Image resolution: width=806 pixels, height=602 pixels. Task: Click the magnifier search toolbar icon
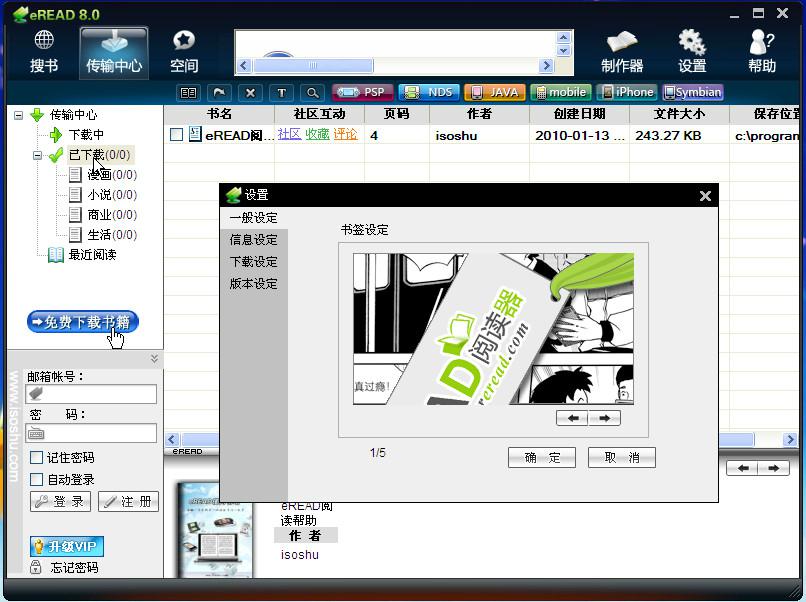(313, 93)
